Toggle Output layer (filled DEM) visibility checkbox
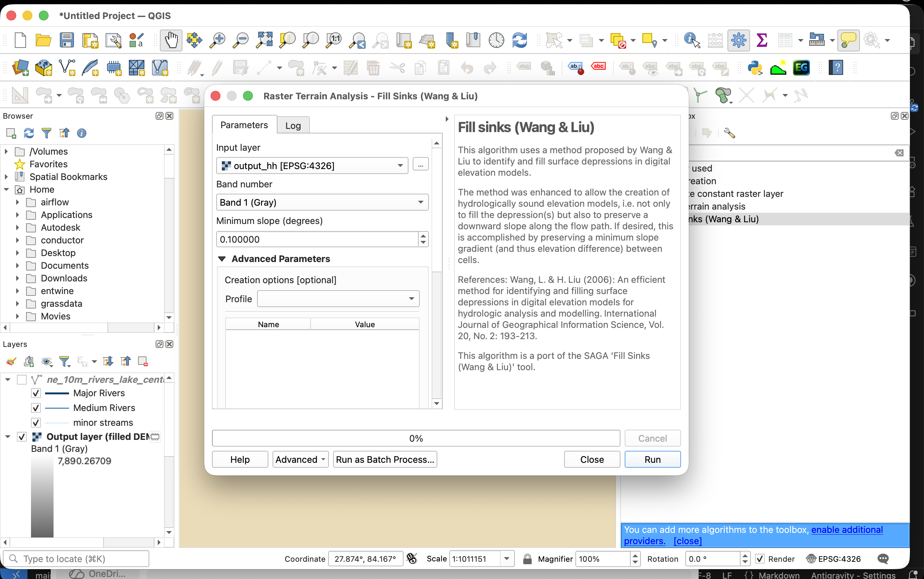This screenshot has width=924, height=579. coord(22,437)
